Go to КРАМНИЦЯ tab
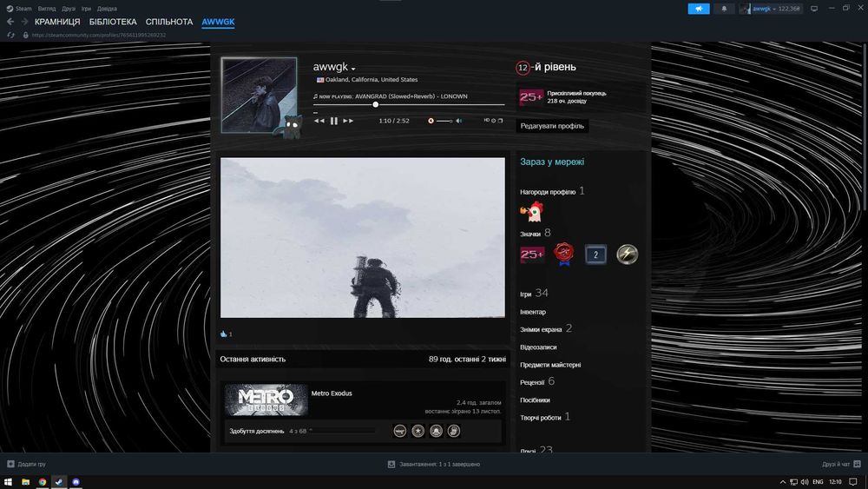The height and width of the screenshot is (489, 868). pos(57,22)
